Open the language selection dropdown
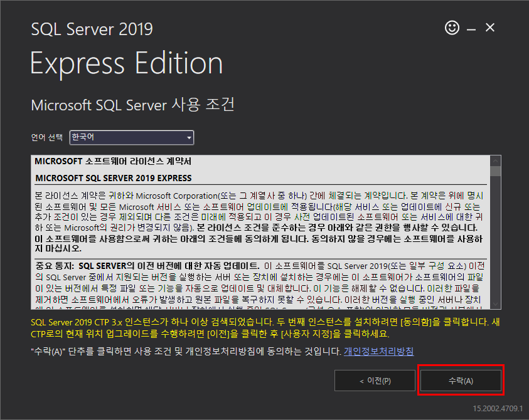 coord(132,137)
